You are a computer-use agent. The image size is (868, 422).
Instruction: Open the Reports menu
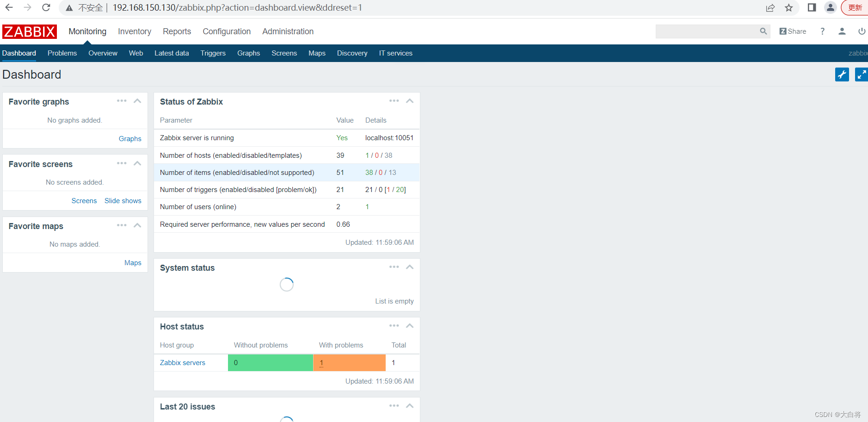[177, 31]
